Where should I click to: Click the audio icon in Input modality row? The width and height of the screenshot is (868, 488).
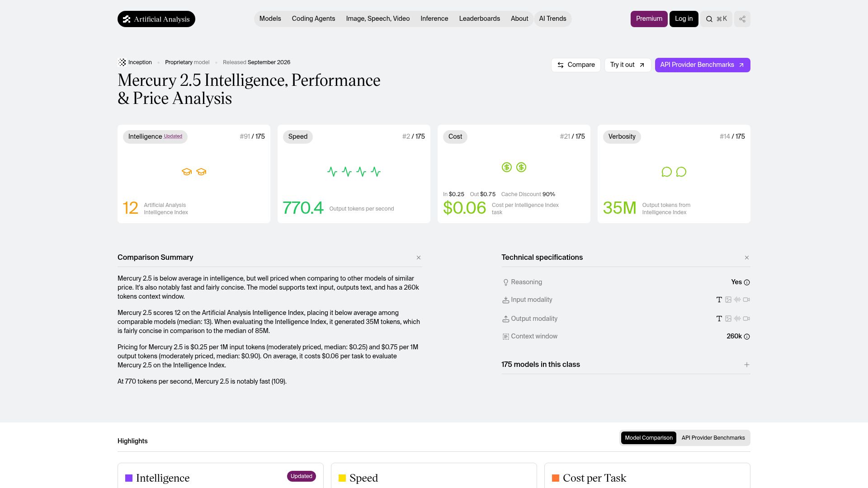point(737,300)
